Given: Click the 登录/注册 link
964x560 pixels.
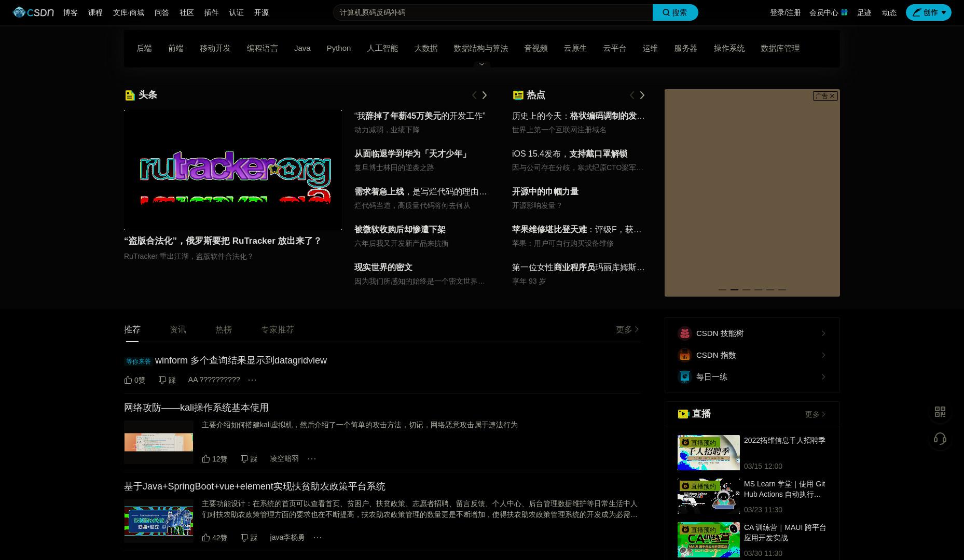Looking at the screenshot, I should pos(785,12).
